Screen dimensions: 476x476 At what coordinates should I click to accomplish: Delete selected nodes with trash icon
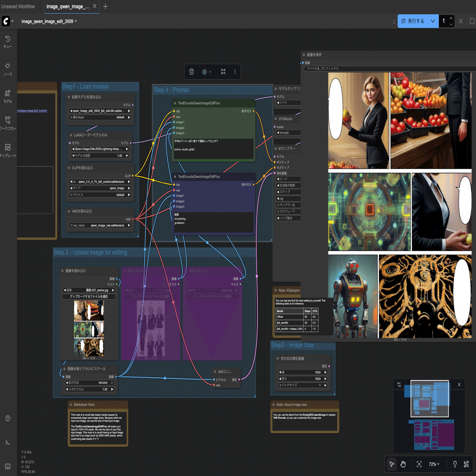[191, 72]
